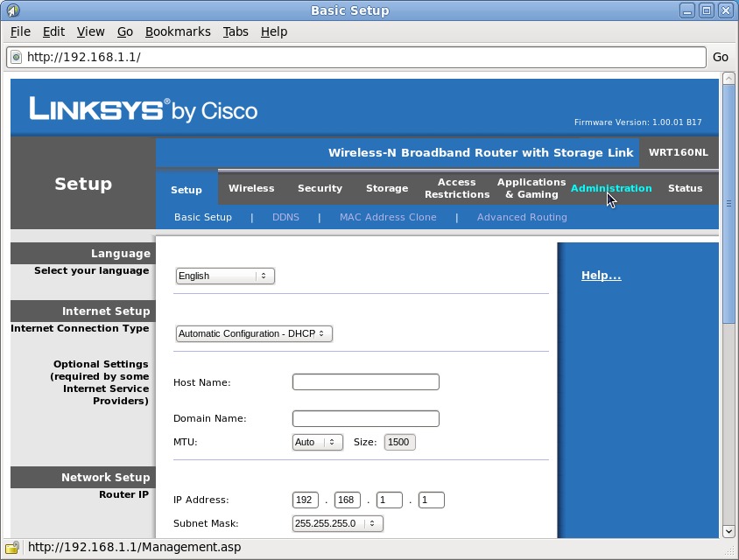Click the URL address field
Viewport: 739px width, 560px height.
point(363,57)
